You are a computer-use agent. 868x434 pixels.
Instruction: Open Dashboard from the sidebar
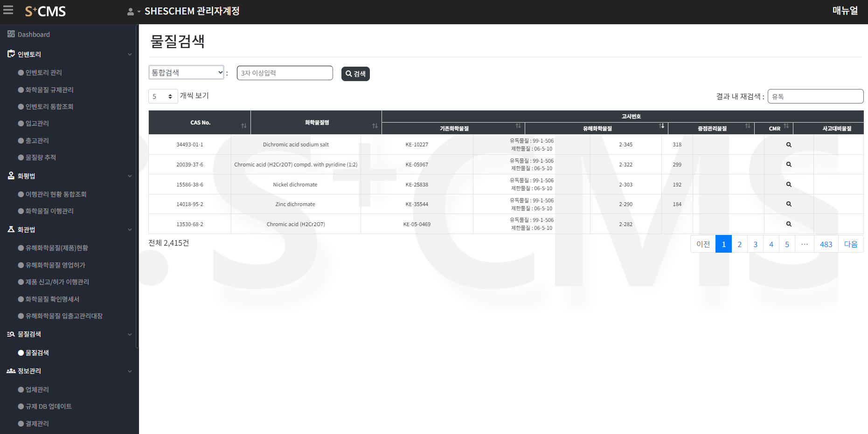(x=34, y=34)
